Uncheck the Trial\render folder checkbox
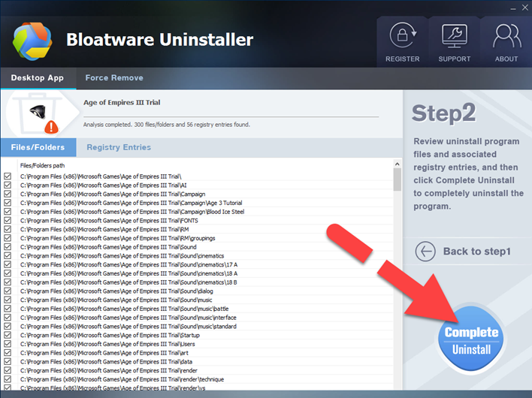The width and height of the screenshot is (532, 398). (8, 370)
